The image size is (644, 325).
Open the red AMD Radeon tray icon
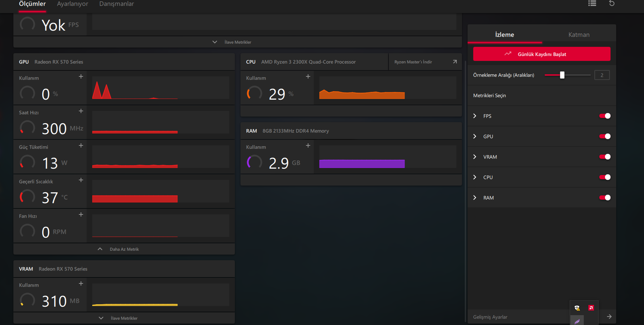pyautogui.click(x=591, y=308)
